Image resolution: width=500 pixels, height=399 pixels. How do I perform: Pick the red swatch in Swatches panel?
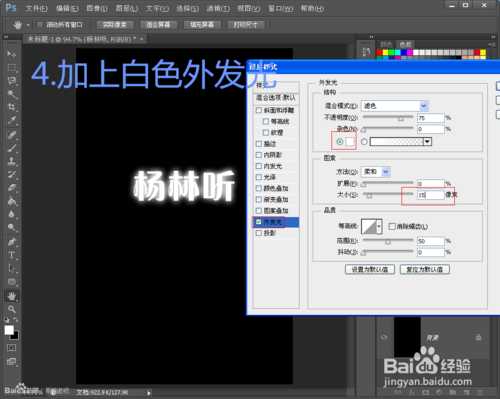[x=379, y=52]
